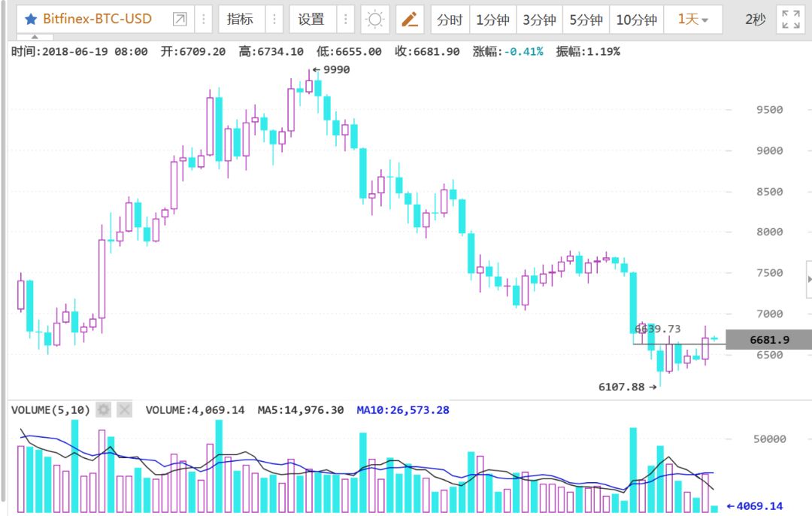The width and height of the screenshot is (812, 516).
Task: Click VOLUME:4,069.14 legend text
Action: tap(195, 410)
